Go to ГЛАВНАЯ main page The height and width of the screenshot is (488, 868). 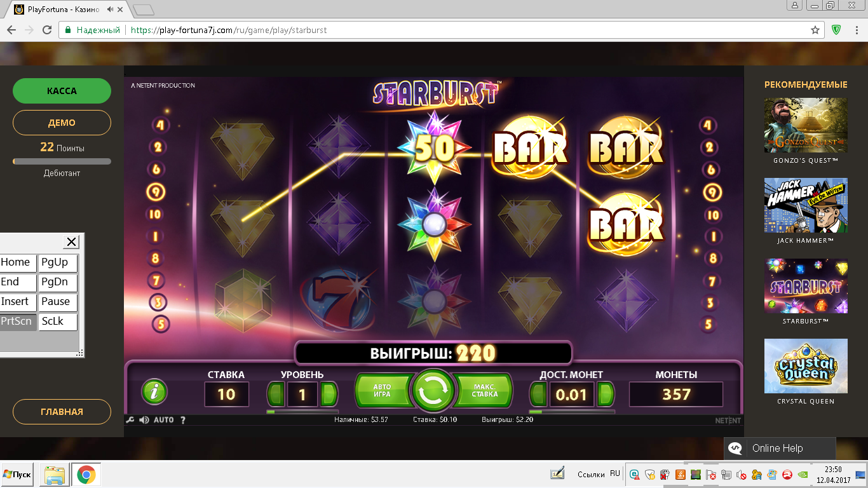pos(62,412)
